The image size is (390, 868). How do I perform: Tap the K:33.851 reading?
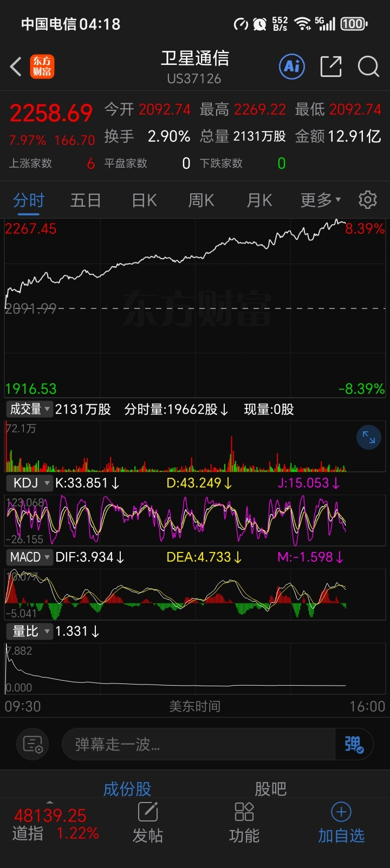click(x=87, y=483)
